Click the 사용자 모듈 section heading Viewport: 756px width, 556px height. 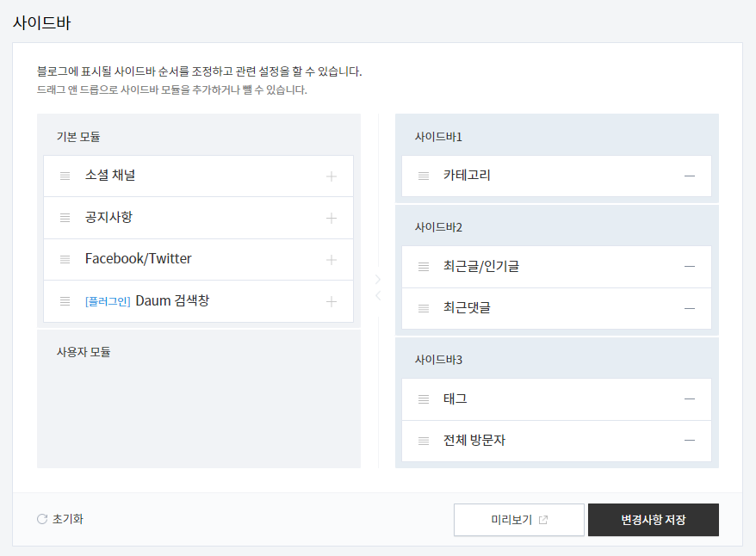click(x=84, y=352)
